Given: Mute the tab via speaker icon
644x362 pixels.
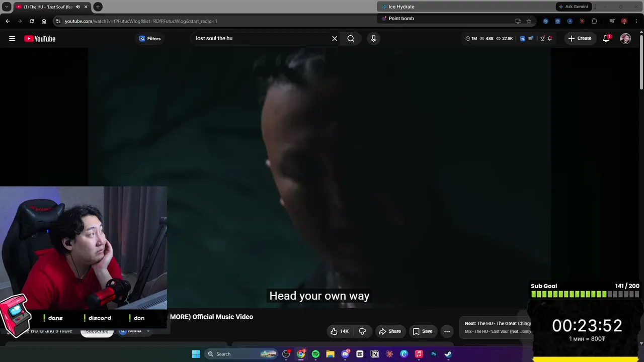Looking at the screenshot, I should 77,7.
